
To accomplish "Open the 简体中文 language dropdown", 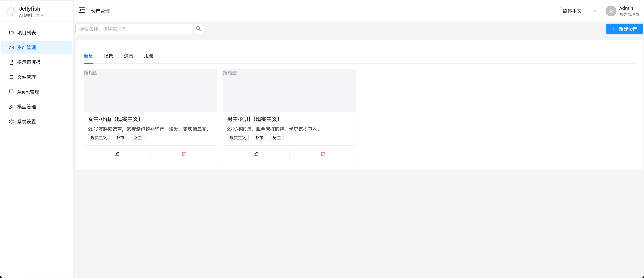I will coord(580,11).
